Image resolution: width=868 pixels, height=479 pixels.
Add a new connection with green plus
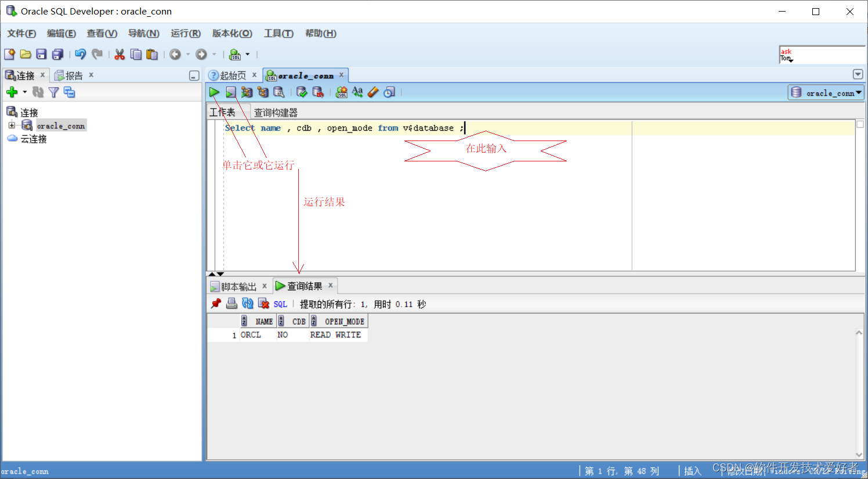[12, 92]
